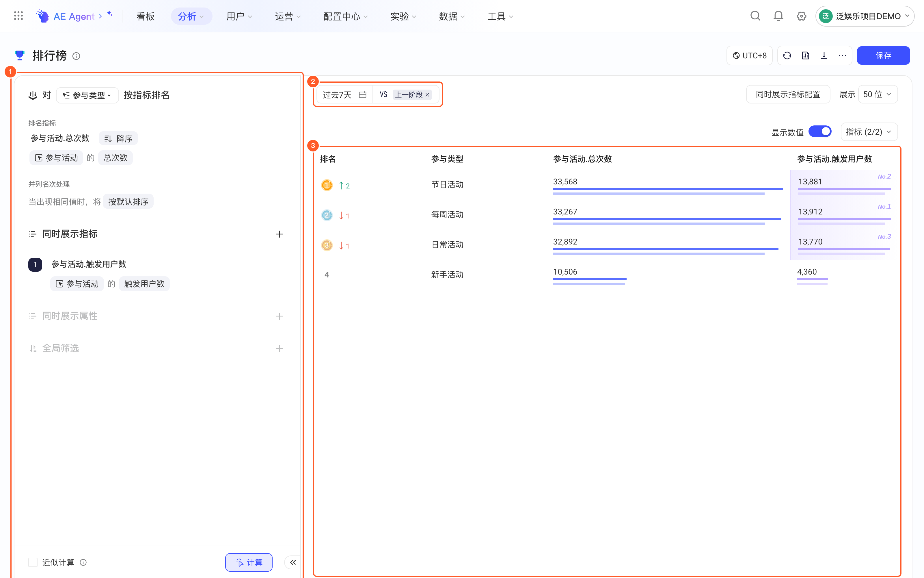This screenshot has height=578, width=924.
Task: Click the 节日活动 row name
Action: (x=447, y=185)
